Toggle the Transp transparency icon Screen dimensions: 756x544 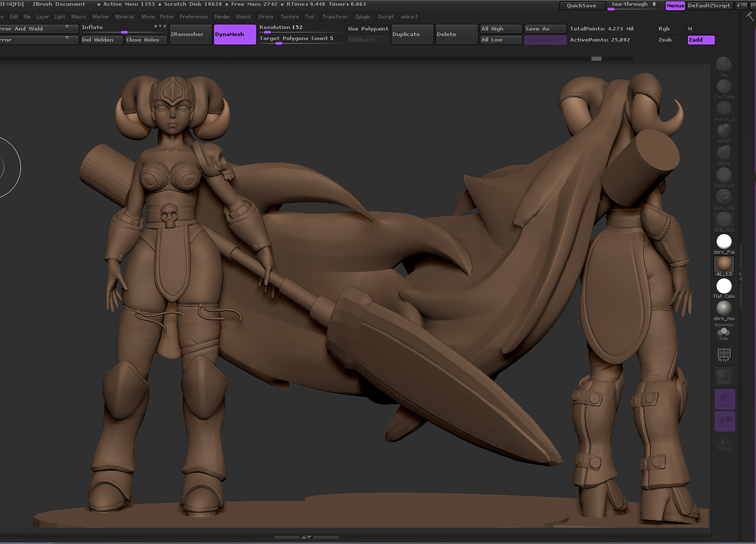(724, 444)
